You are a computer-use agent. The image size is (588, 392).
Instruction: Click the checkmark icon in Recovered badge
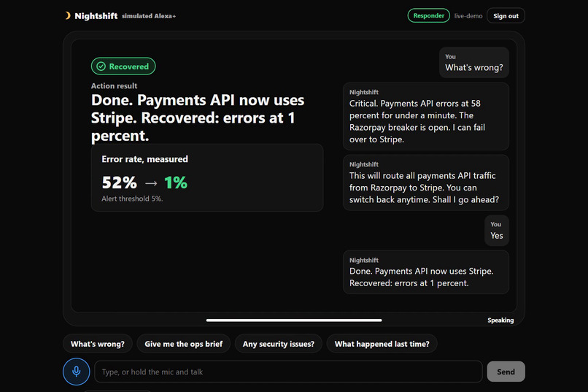click(x=101, y=66)
